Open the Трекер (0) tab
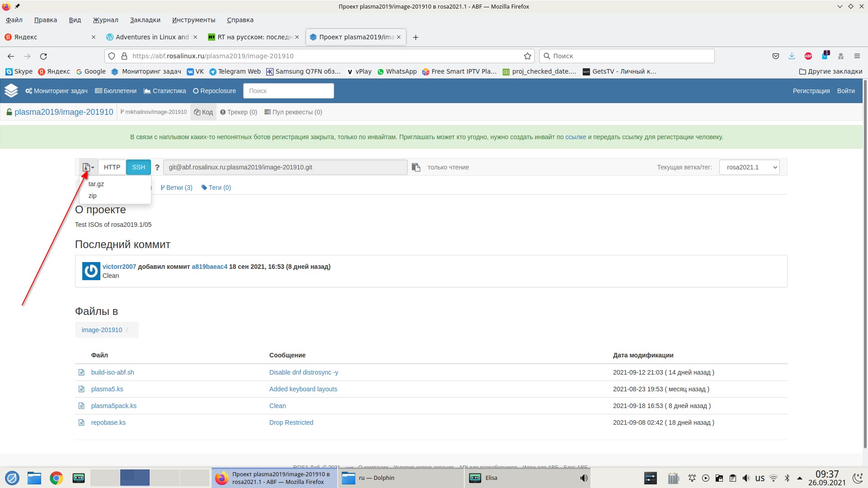The image size is (868, 488). 239,112
